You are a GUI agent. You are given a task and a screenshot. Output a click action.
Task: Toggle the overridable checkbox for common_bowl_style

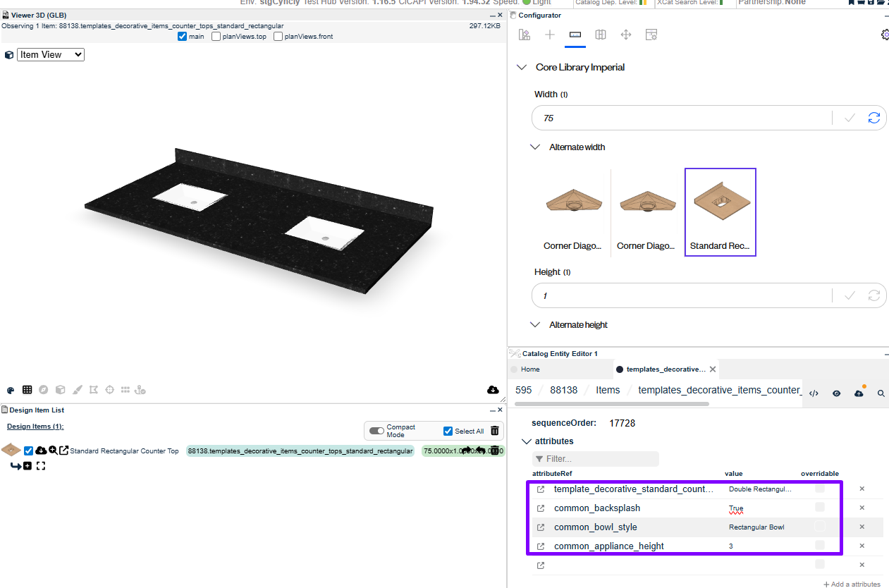[x=820, y=527]
